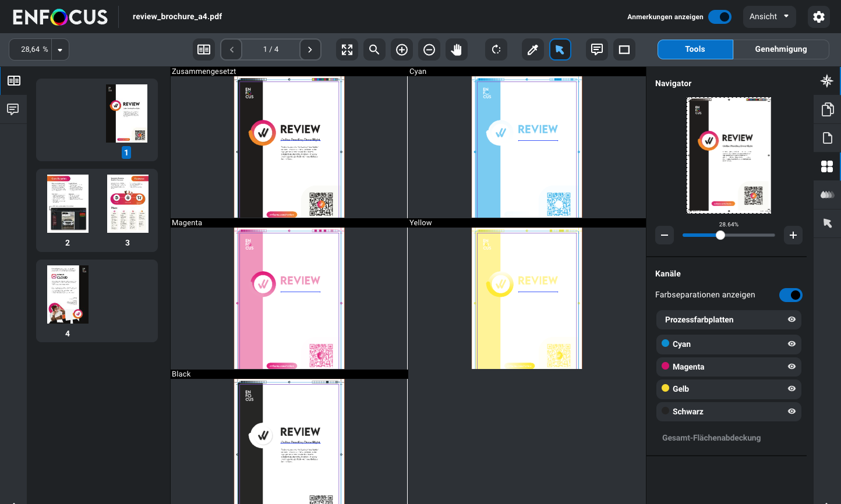Disable Anmerkungen anzeigen

pos(720,17)
